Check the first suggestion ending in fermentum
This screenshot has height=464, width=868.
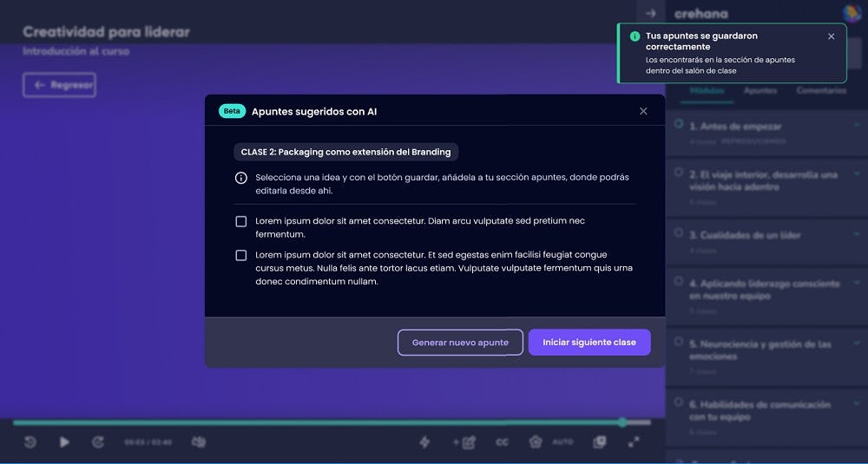click(240, 222)
